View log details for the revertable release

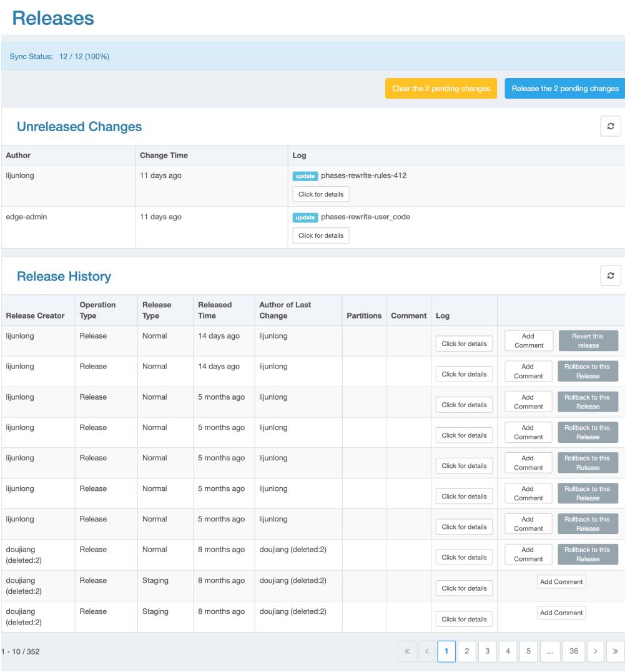464,343
